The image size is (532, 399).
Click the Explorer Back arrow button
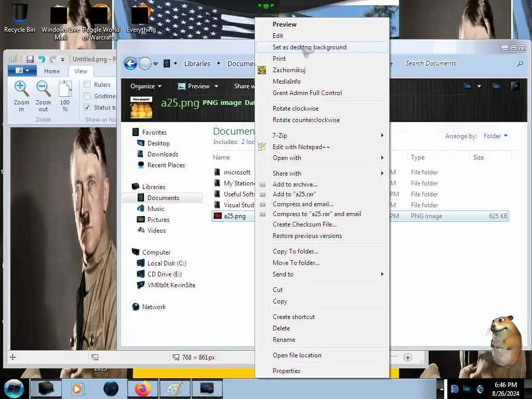(130, 63)
